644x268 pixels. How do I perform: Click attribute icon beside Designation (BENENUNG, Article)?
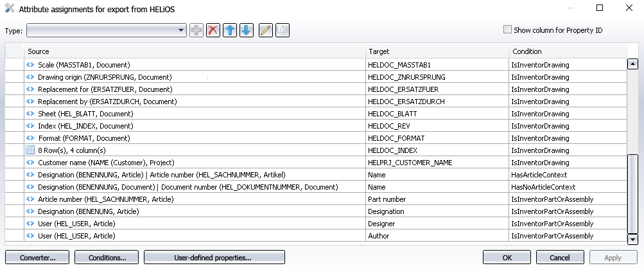coord(30,211)
